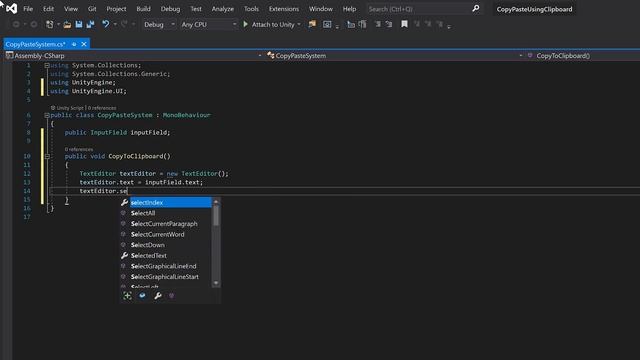Screen dimensions: 640x360
Task: Open the Extensions menu
Action: coord(284,9)
